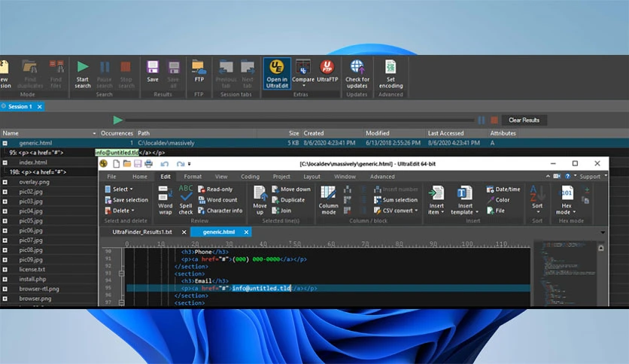Click the Duplicate line icon in UltraEdit

pos(288,199)
